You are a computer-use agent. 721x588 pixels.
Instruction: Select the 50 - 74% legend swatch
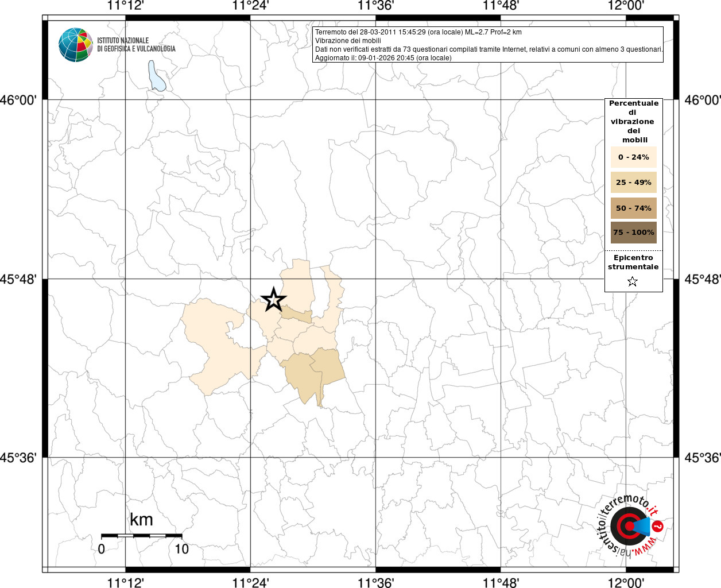tap(634, 208)
